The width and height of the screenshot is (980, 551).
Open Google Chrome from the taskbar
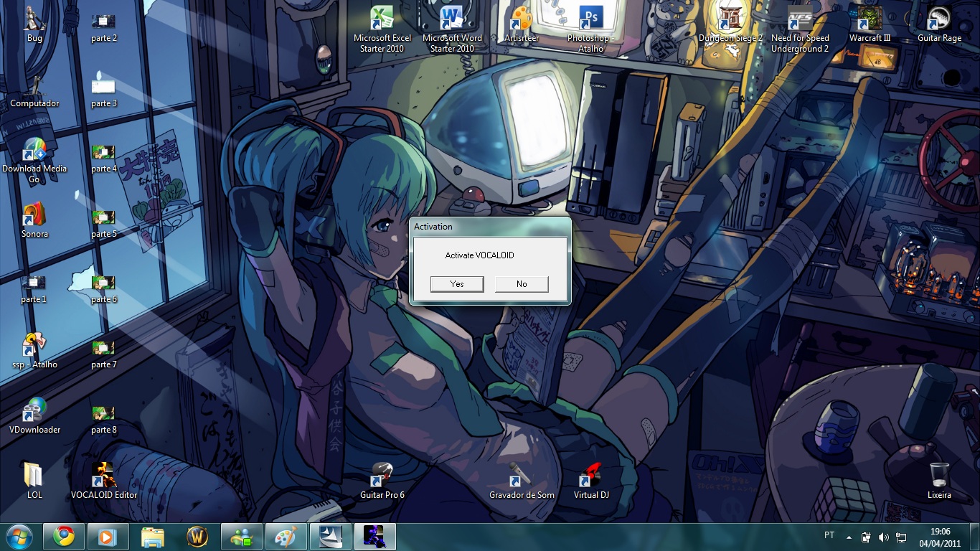64,537
